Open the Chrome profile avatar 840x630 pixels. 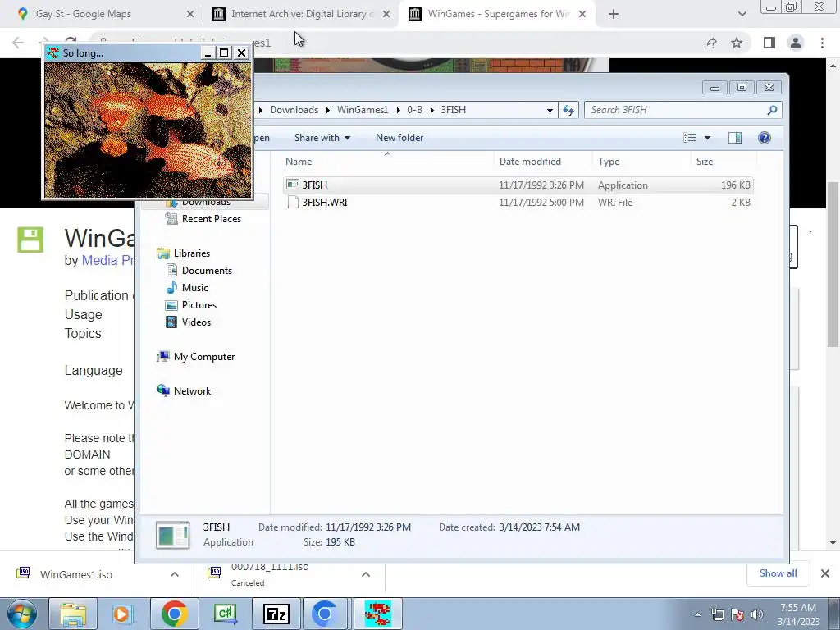tap(796, 43)
